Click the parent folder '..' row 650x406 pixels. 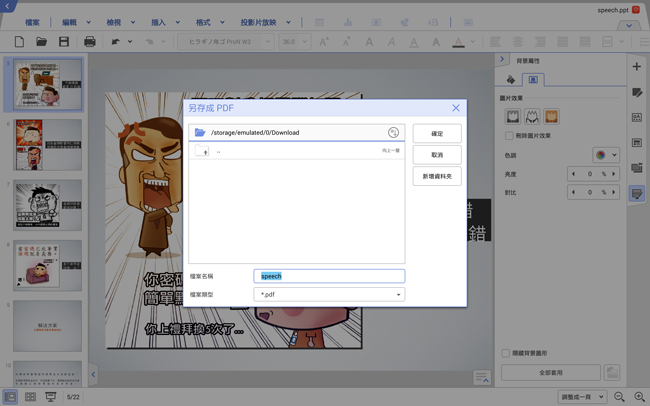(x=297, y=151)
